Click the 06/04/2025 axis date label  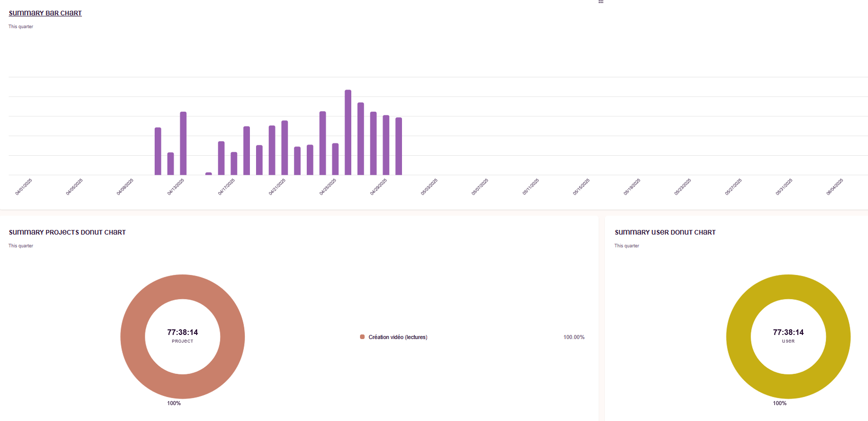click(835, 187)
